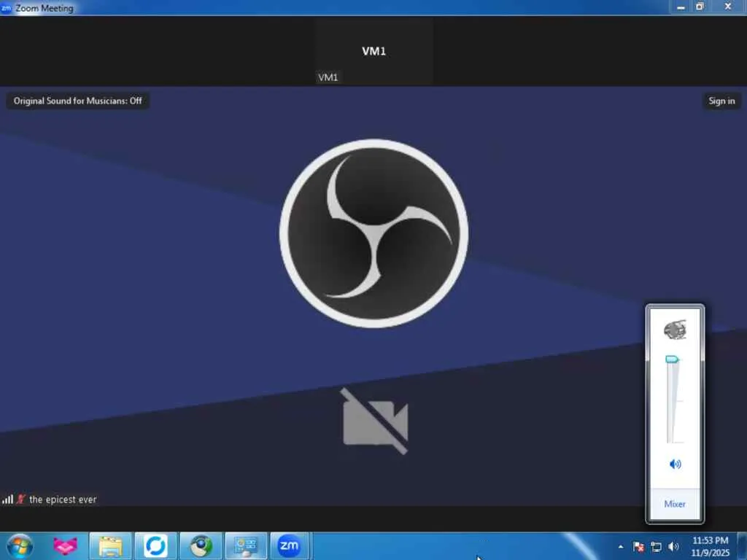Click the Sign in button
747x560 pixels.
pos(721,101)
